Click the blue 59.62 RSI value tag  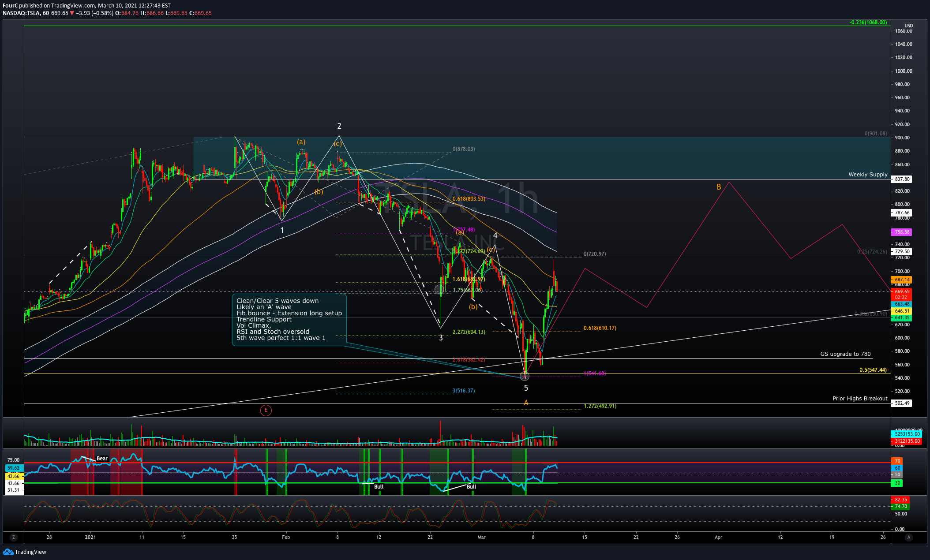(x=14, y=468)
